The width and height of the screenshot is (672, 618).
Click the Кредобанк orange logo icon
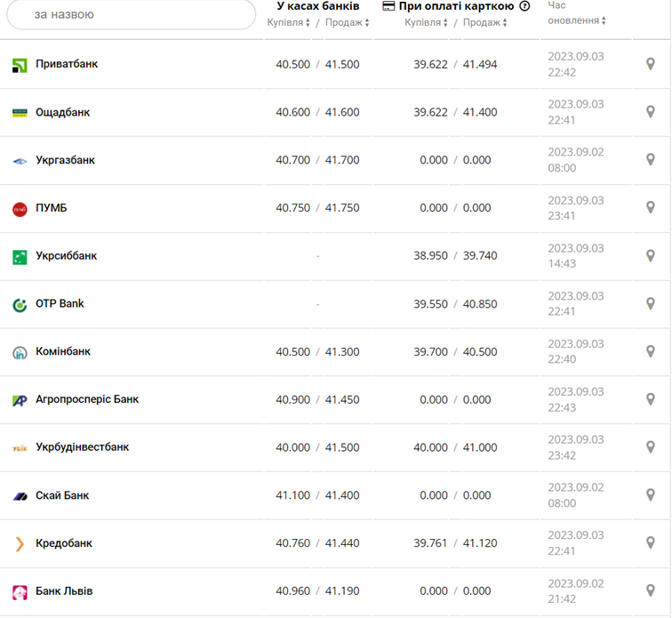tap(20, 543)
